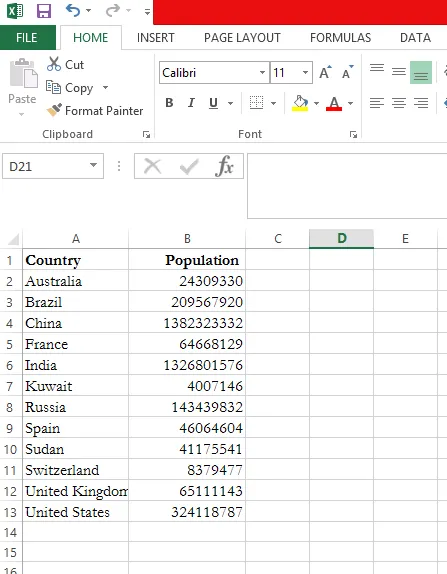Expand the Name Box dropdown
The image size is (447, 574).
[94, 165]
